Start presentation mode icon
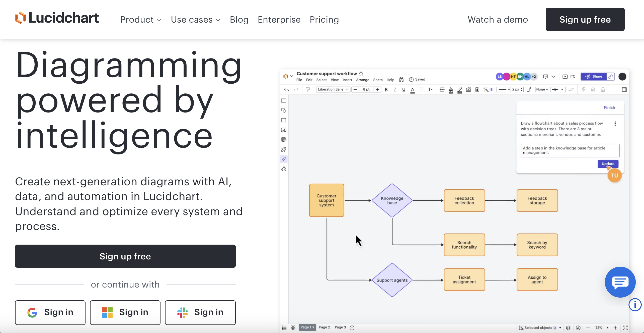 tap(565, 77)
